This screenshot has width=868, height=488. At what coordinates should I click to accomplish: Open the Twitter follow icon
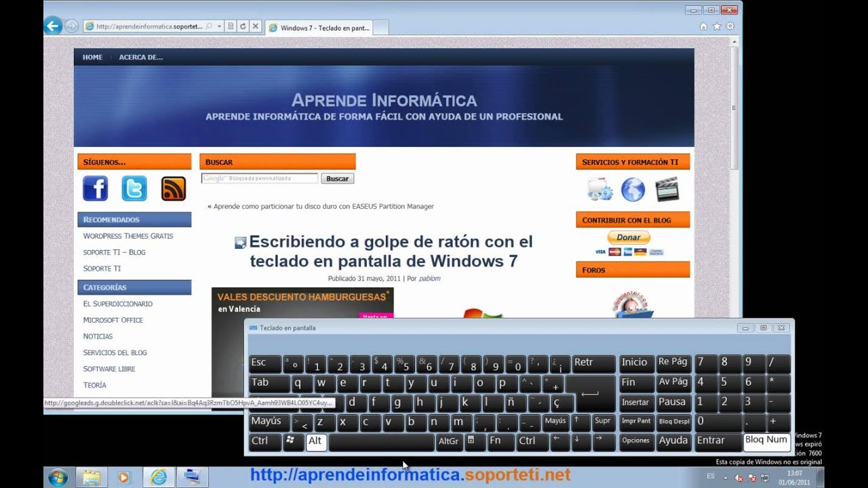click(x=134, y=188)
